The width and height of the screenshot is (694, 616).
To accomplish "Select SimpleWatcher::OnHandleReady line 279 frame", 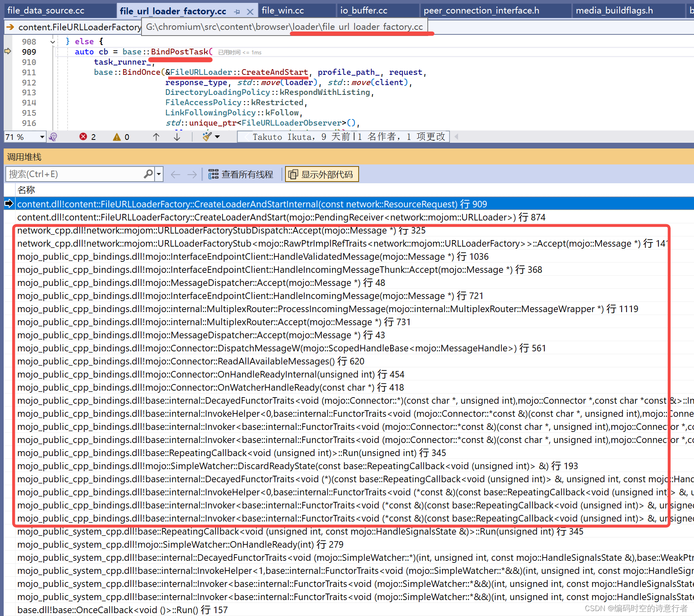I will click(x=354, y=544).
